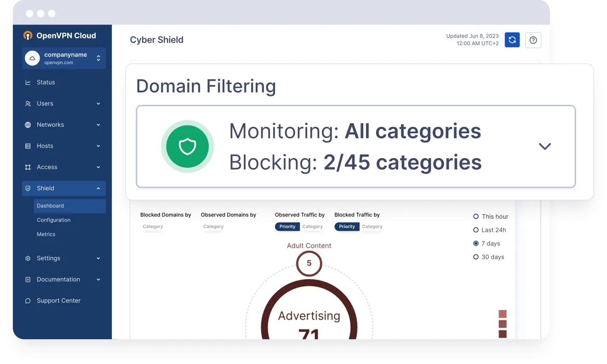
Task: Click the lightest red legend swatch
Action: (503, 314)
